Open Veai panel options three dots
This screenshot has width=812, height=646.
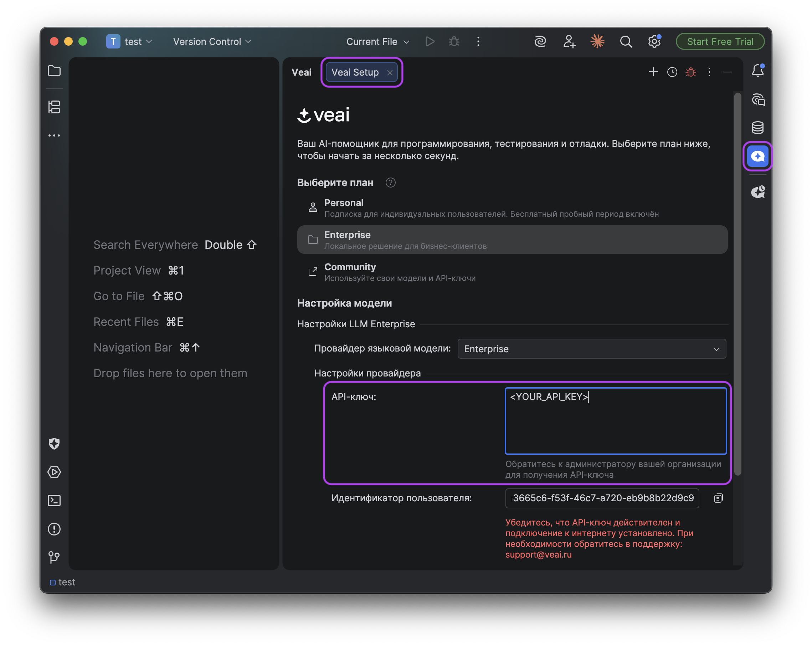(709, 72)
